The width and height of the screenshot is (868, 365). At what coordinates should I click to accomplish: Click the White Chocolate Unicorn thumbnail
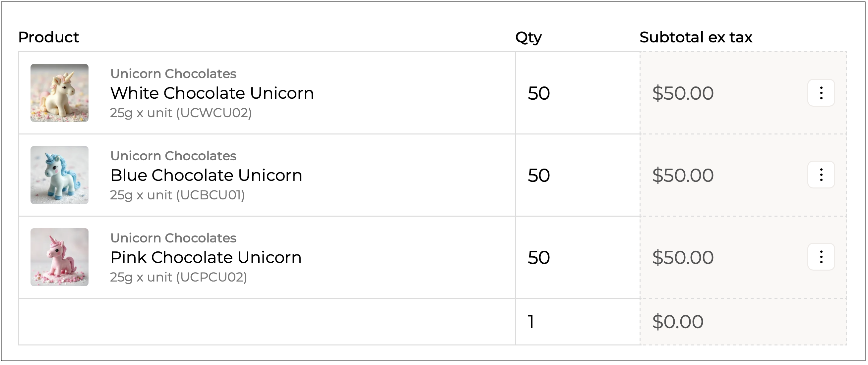59,93
